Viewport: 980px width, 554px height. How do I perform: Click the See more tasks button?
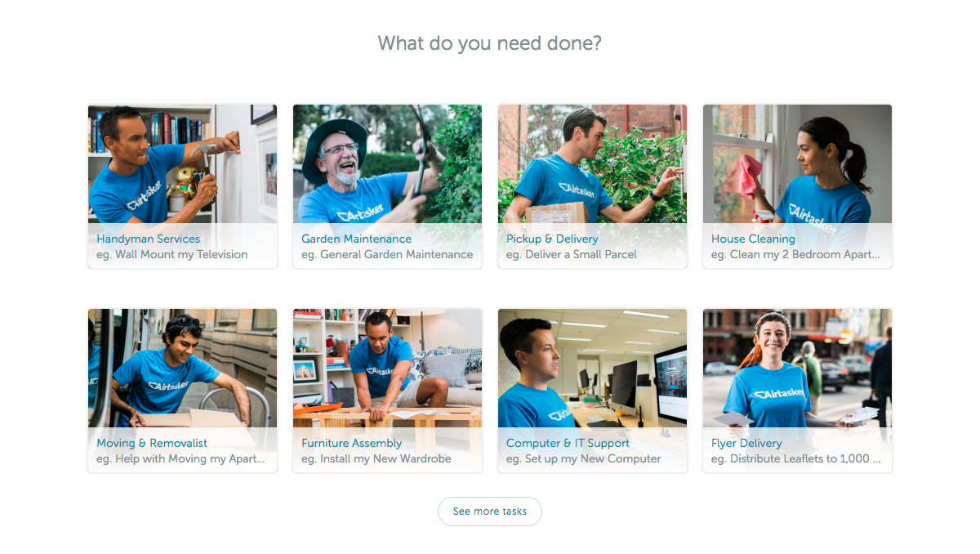[490, 512]
